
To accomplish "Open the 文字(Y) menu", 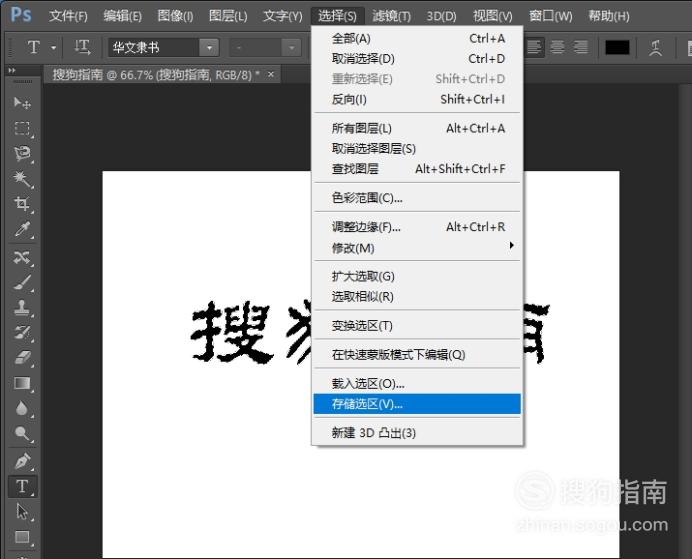I will point(283,16).
